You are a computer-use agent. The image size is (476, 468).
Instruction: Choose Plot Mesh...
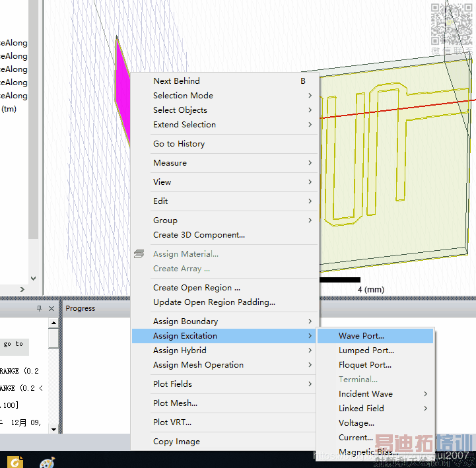coord(224,403)
